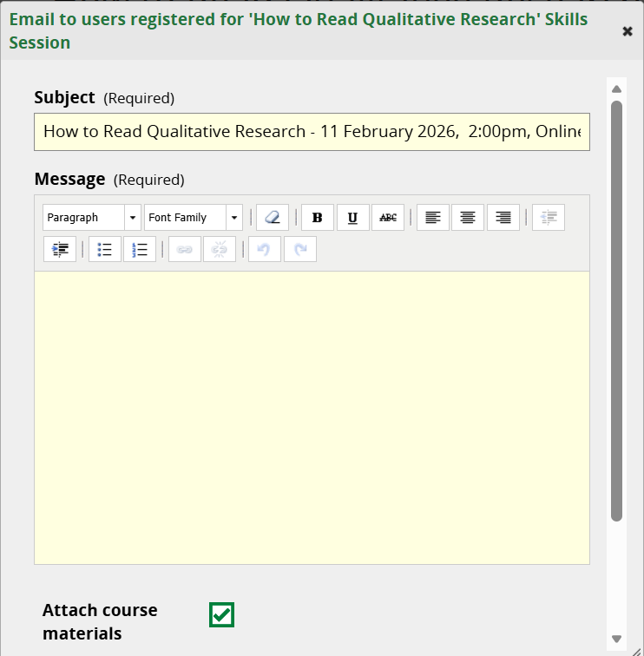
Task: Click the unlink icon
Action: pos(220,249)
